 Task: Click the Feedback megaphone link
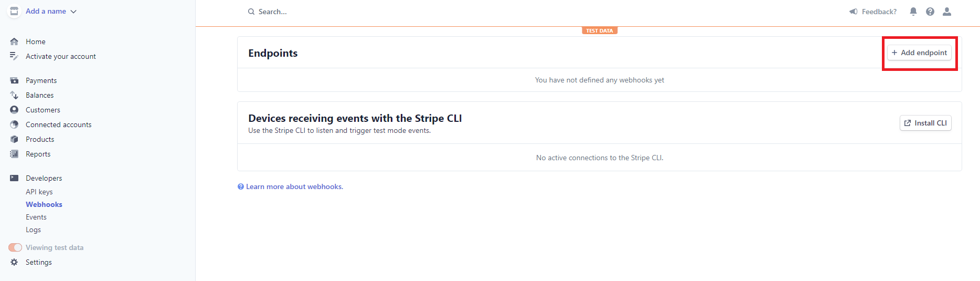tap(873, 12)
